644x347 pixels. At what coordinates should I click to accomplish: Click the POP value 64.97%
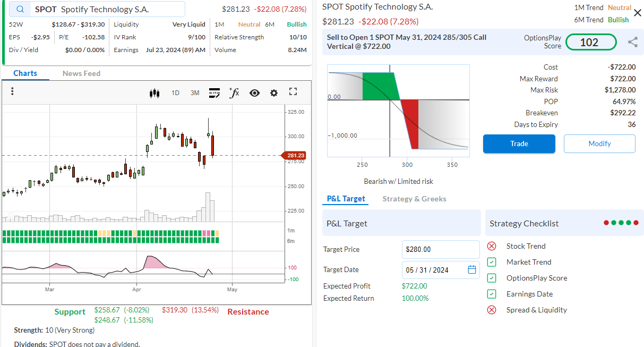(x=624, y=101)
